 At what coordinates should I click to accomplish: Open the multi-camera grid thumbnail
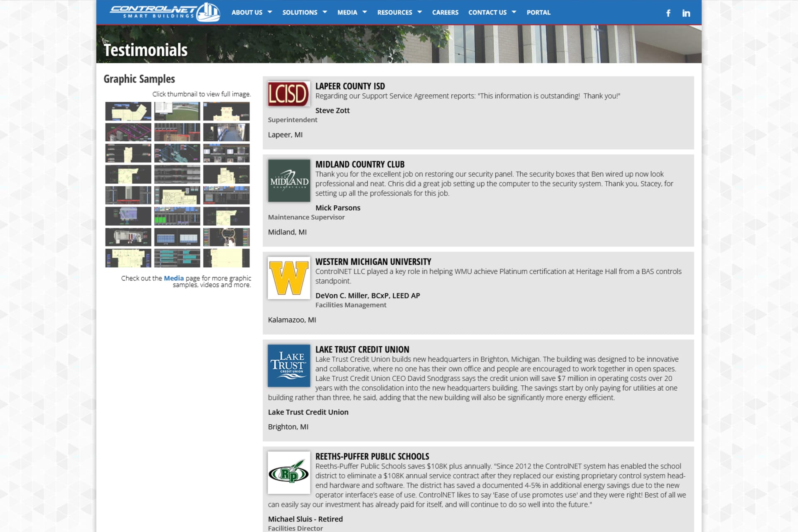point(227,153)
